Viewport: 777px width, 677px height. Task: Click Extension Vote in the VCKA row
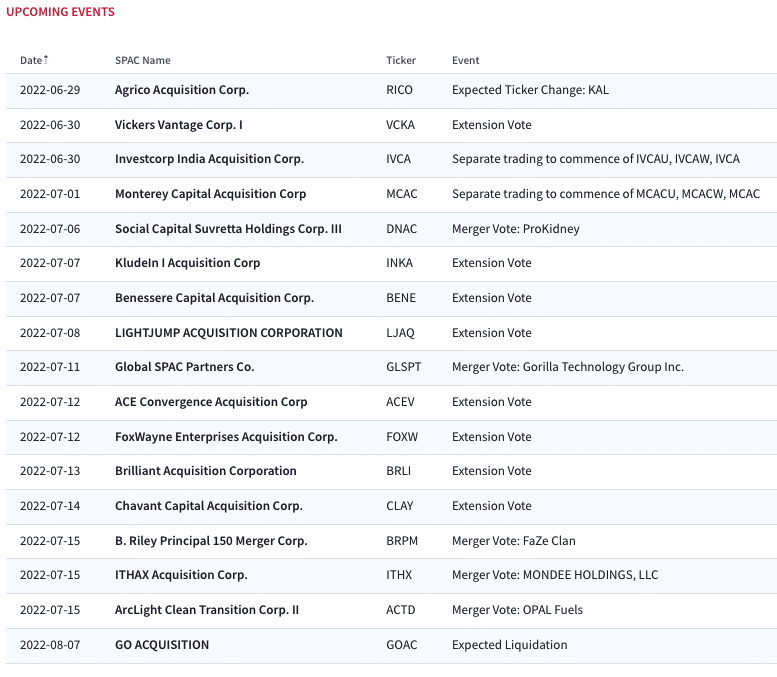[492, 125]
